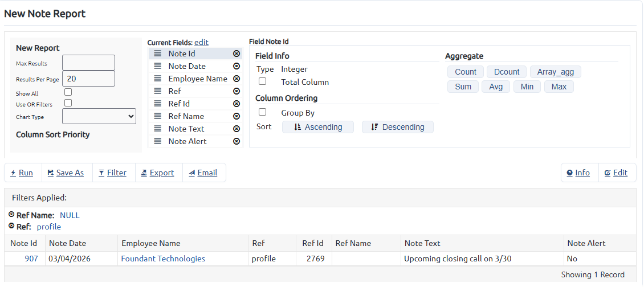
Task: Email the report
Action: click(x=203, y=173)
